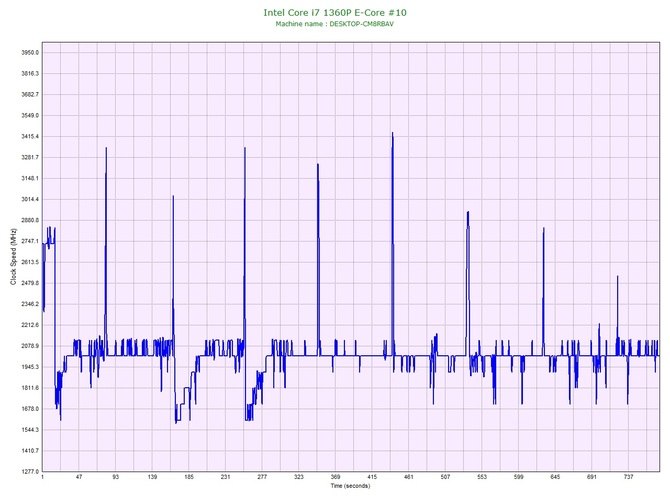Click the x-axis tick label 691

[x=592, y=477]
